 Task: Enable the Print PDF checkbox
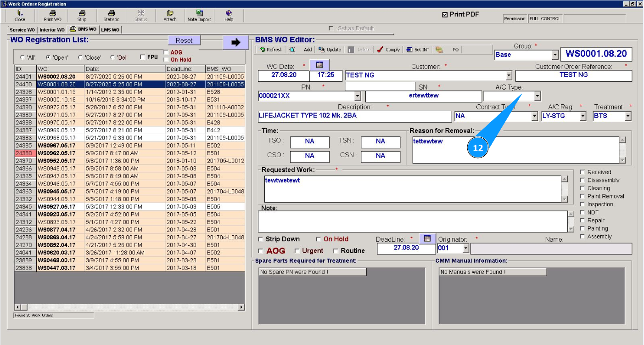click(x=444, y=15)
